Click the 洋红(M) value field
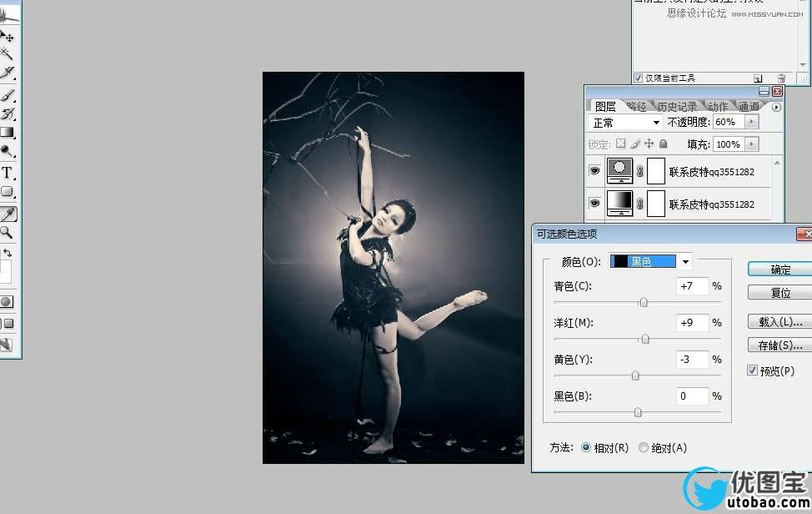Viewport: 812px width, 514px height. point(693,322)
